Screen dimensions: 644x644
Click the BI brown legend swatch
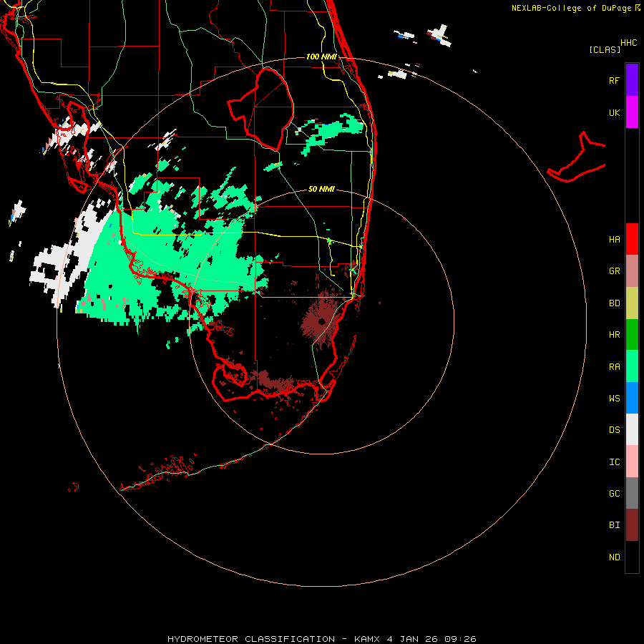pyautogui.click(x=632, y=525)
